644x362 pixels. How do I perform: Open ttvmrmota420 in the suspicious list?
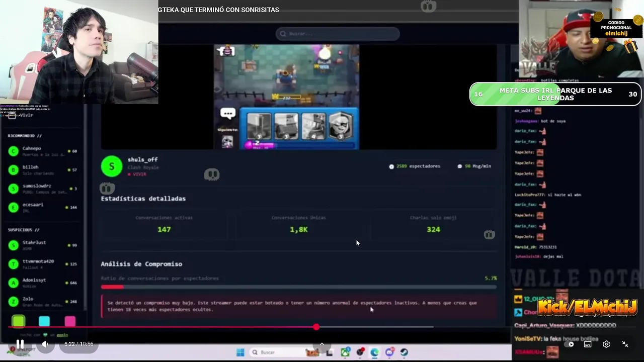pos(42,264)
